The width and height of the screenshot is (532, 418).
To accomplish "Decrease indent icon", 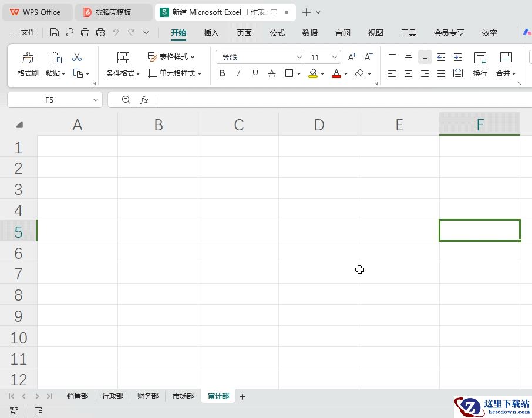I will (x=441, y=57).
